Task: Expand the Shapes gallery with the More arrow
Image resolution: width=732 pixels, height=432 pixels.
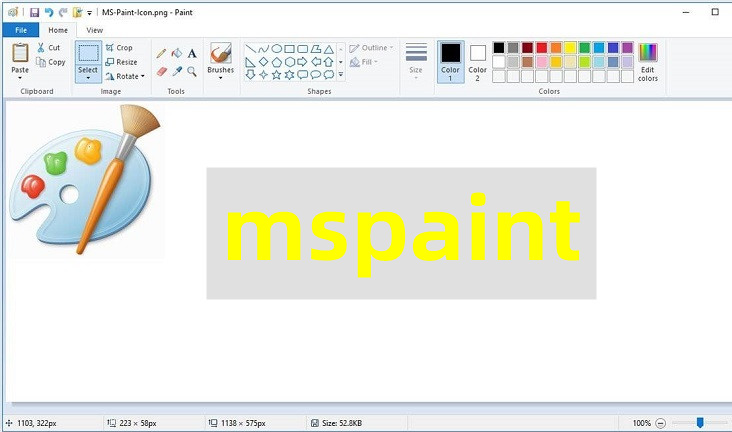Action: (x=341, y=75)
